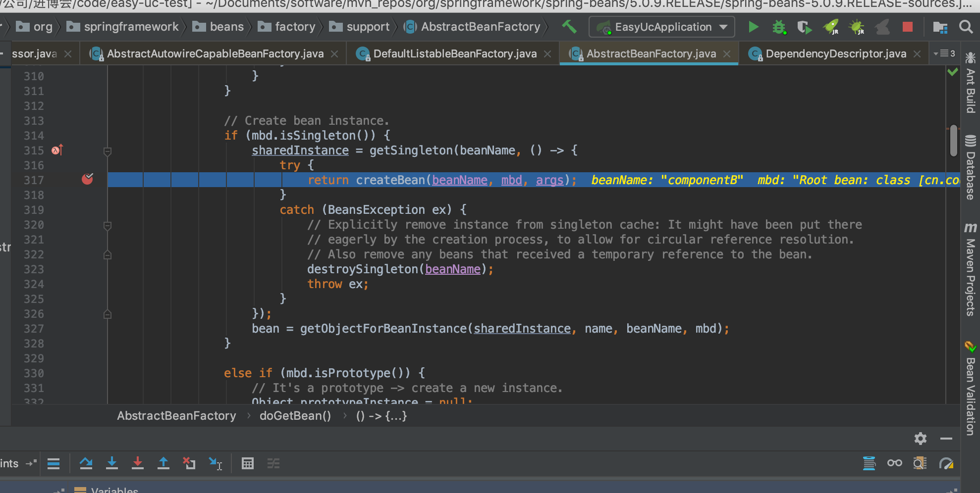Run with coverage shield icon

(805, 27)
